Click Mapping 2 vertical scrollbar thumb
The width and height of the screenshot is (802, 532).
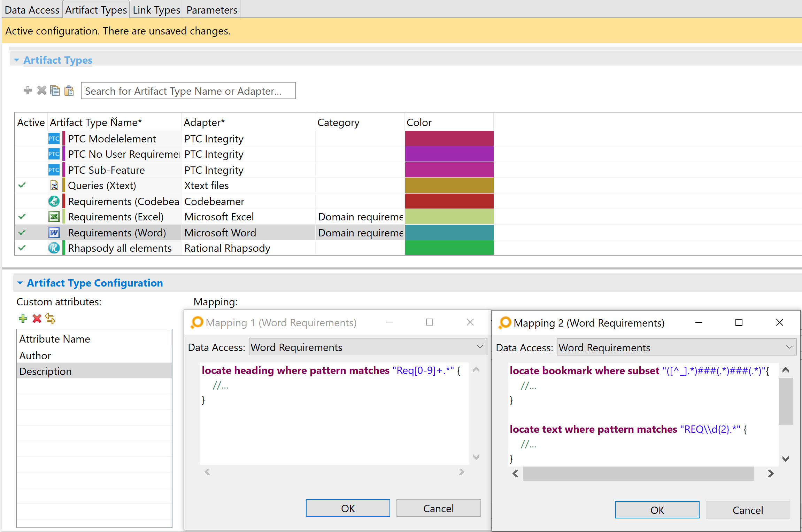(786, 401)
